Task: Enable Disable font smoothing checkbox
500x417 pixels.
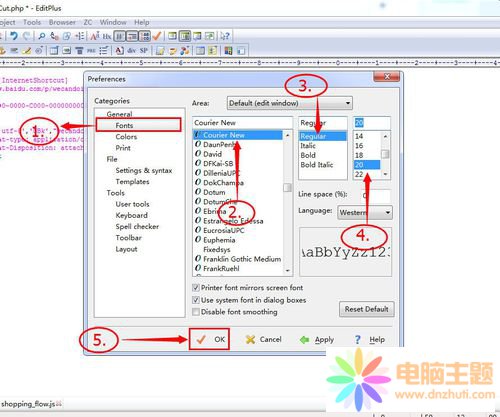Action: 196,312
